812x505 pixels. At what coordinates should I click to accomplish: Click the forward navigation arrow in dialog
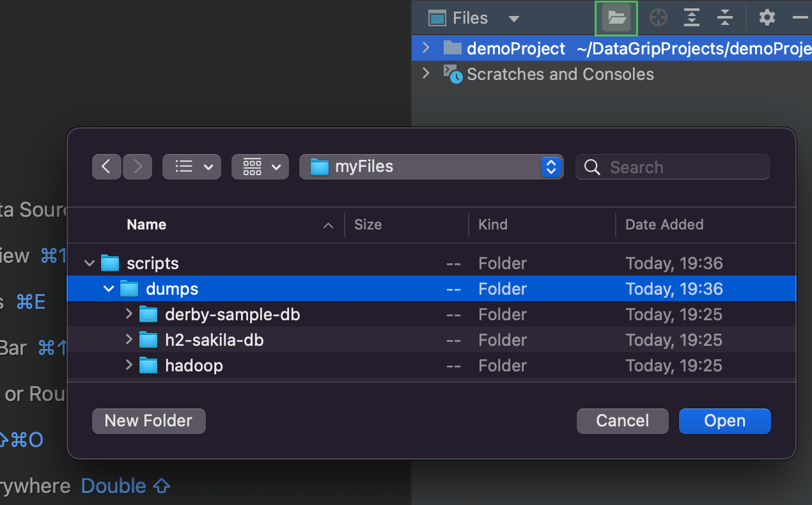click(137, 167)
